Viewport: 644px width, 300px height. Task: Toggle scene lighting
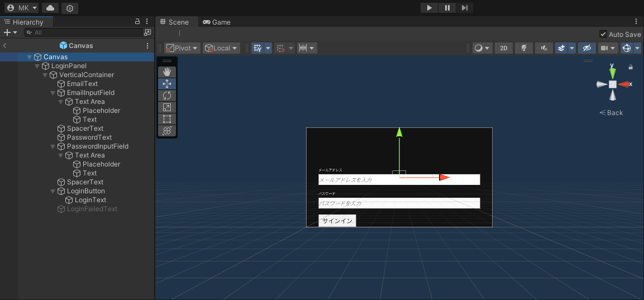[524, 48]
